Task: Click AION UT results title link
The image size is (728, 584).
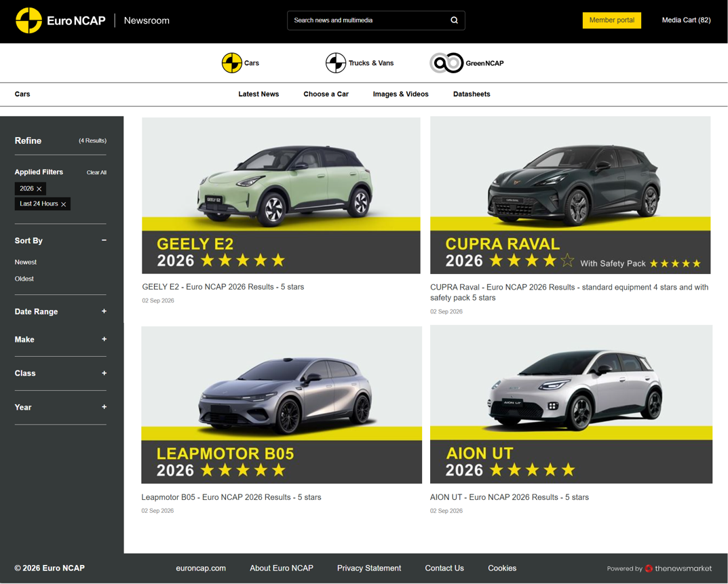Action: click(x=510, y=498)
